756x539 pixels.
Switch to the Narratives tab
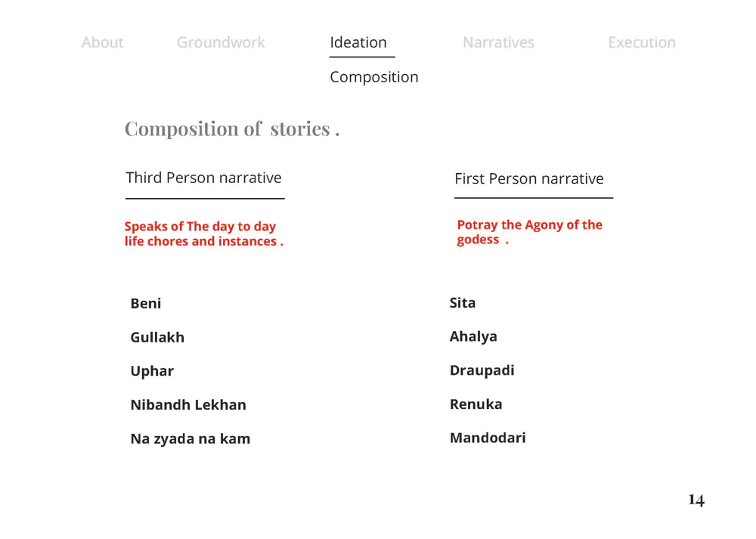pyautogui.click(x=498, y=42)
